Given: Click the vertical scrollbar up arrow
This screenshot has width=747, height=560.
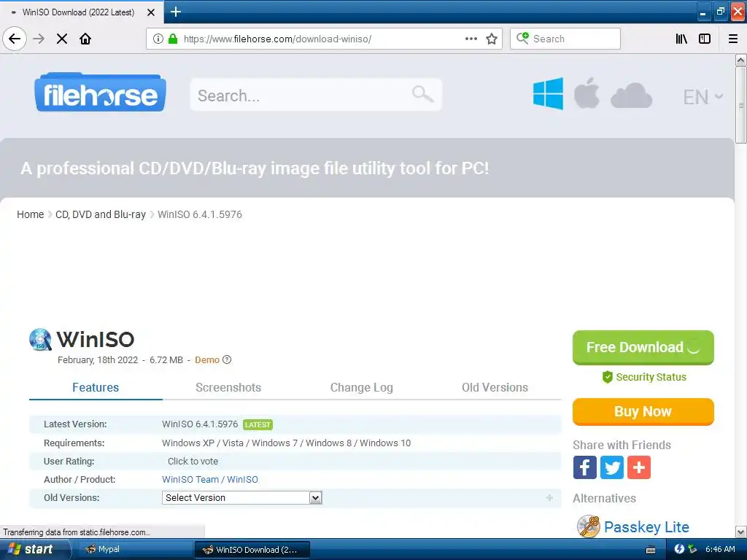Looking at the screenshot, I should (740, 61).
